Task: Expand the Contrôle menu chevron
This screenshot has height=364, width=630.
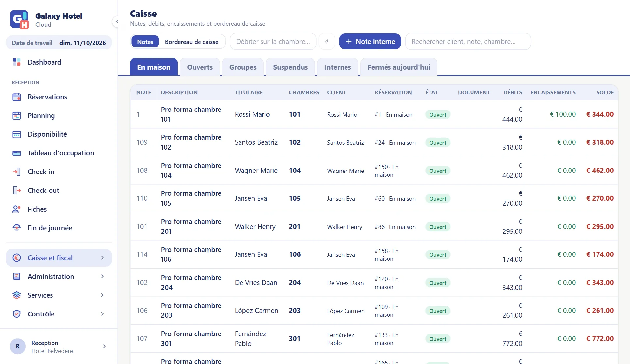Action: [x=102, y=314]
